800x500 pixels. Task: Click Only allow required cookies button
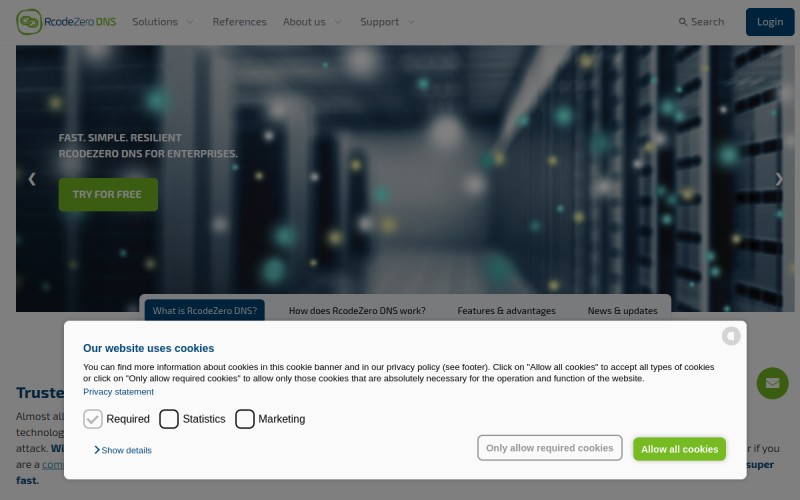click(x=549, y=448)
